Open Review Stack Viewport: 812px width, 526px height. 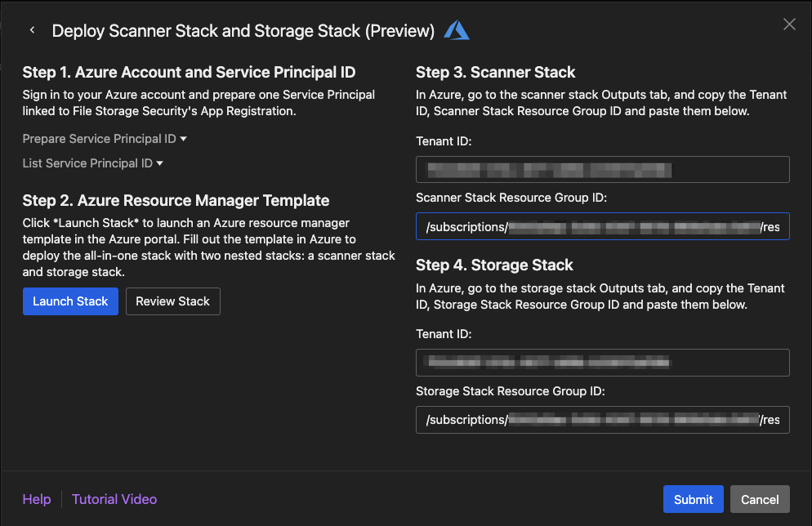(x=172, y=301)
